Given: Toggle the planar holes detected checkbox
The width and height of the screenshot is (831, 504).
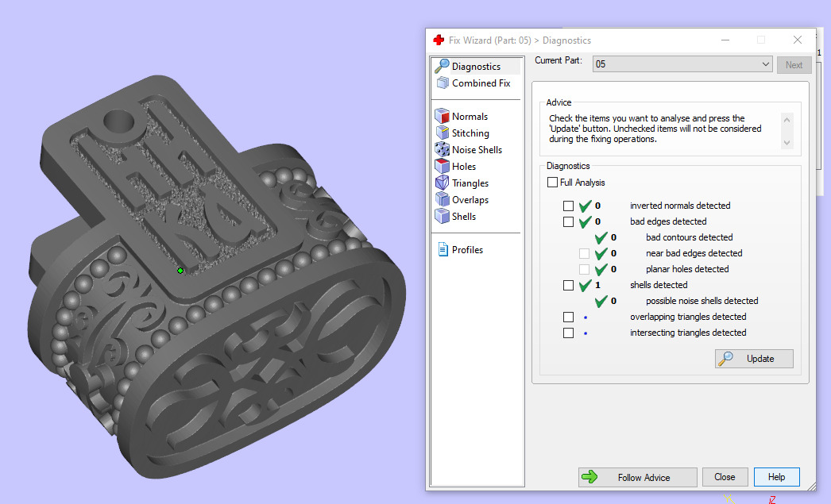Looking at the screenshot, I should 584,269.
